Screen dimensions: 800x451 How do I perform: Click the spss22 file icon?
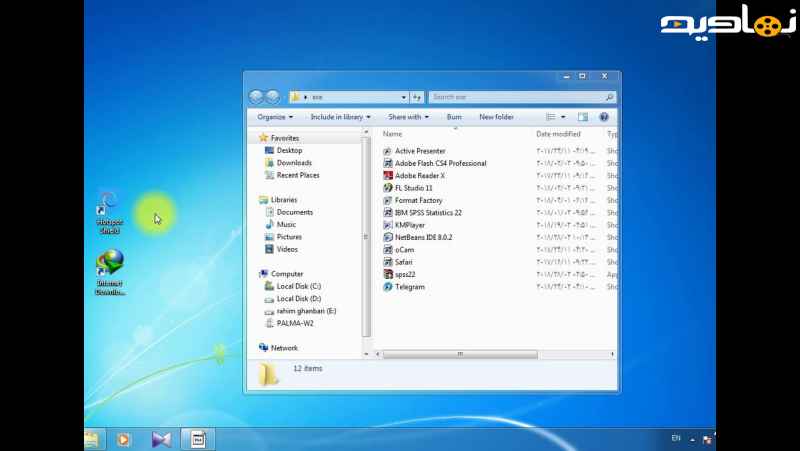tap(388, 274)
